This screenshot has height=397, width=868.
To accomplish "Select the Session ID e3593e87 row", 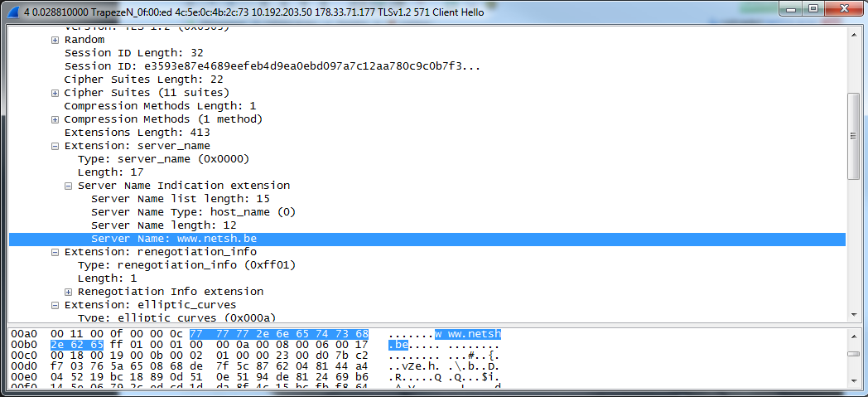I will (272, 66).
